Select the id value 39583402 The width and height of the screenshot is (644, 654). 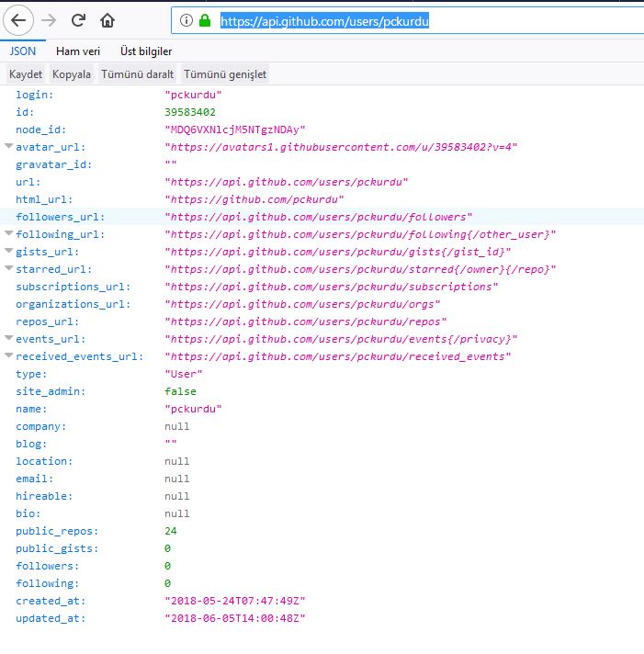(x=190, y=113)
